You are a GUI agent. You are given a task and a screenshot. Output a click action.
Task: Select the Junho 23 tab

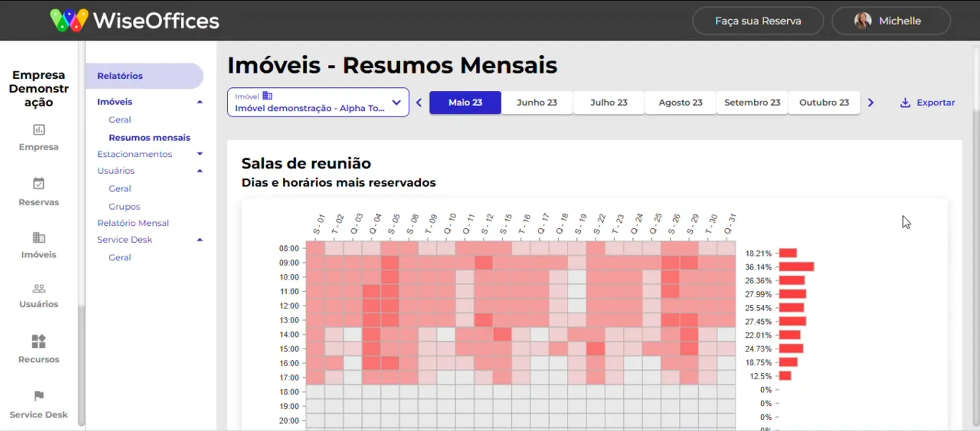537,103
